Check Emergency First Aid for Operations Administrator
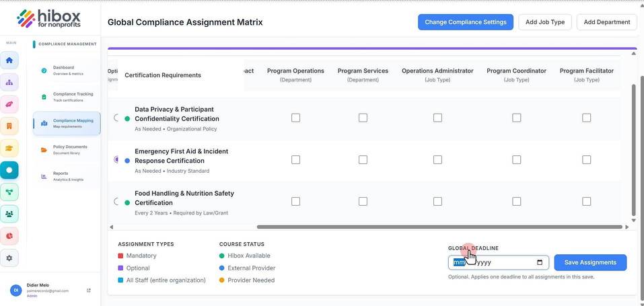The image size is (644, 306). pyautogui.click(x=438, y=159)
